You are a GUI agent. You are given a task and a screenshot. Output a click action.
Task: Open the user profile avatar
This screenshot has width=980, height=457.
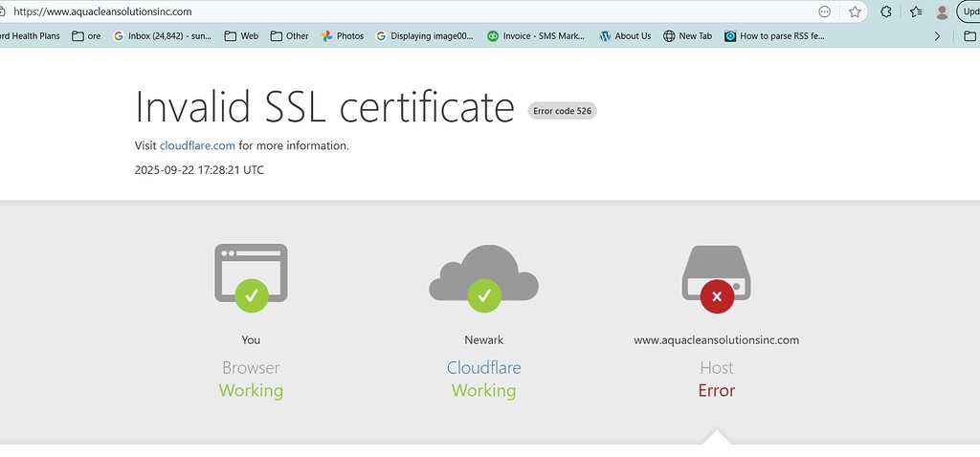(x=942, y=11)
